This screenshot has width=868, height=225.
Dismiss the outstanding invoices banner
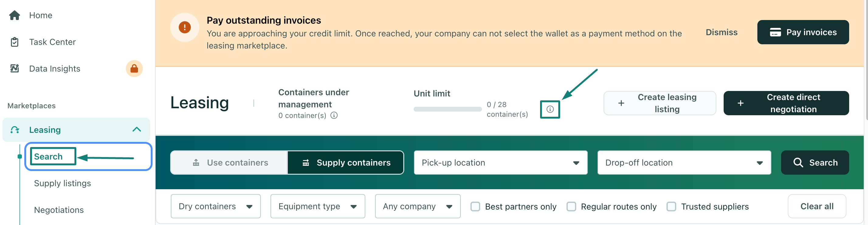click(722, 32)
